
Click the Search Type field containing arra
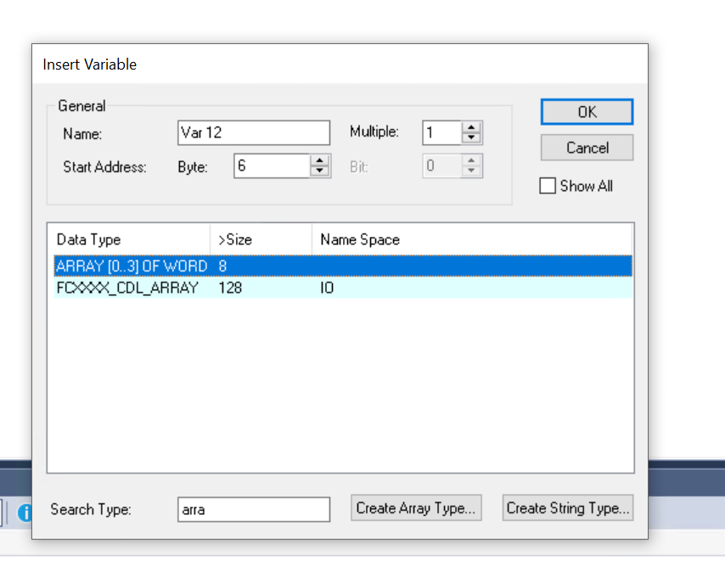[x=253, y=509]
